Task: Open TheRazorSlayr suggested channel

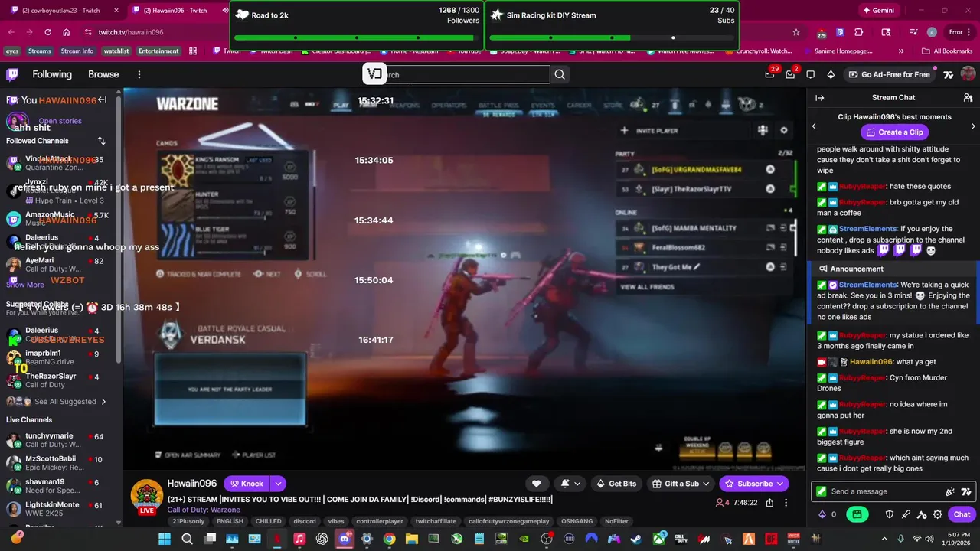Action: [60, 380]
